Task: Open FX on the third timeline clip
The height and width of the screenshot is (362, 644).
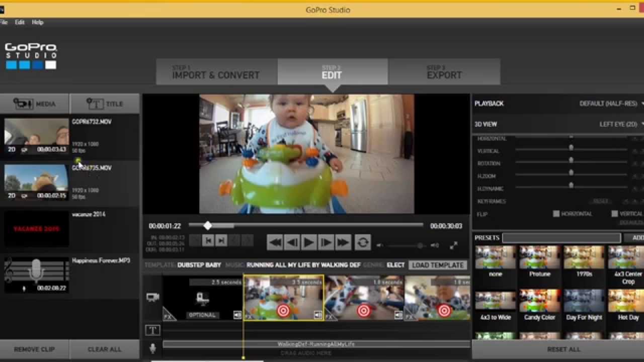Action: (x=330, y=316)
